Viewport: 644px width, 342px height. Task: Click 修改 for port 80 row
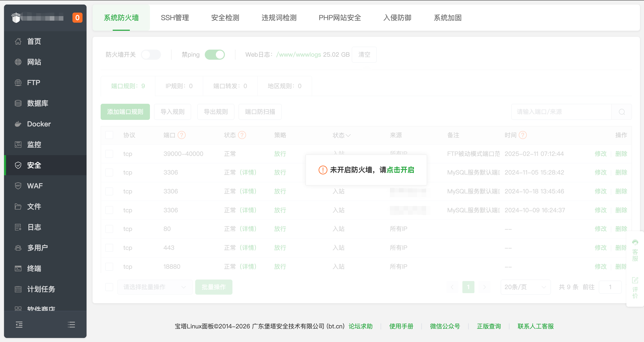coord(601,229)
